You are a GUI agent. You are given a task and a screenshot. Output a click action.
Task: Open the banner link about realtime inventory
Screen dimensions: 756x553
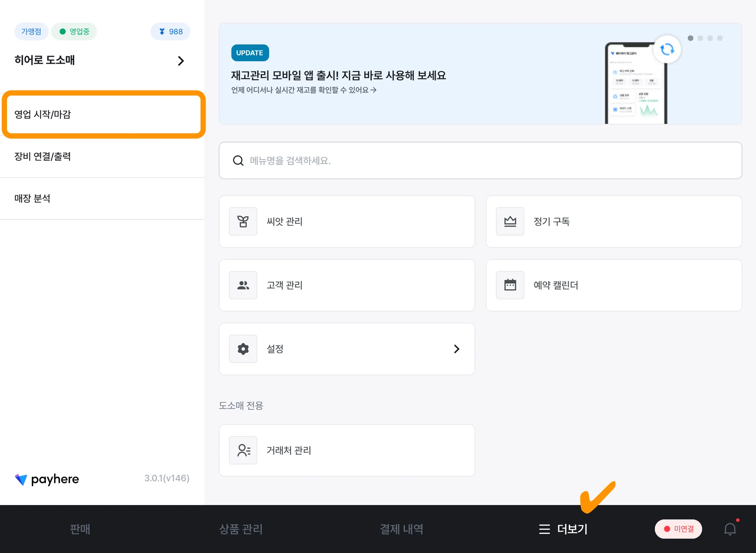pos(303,90)
